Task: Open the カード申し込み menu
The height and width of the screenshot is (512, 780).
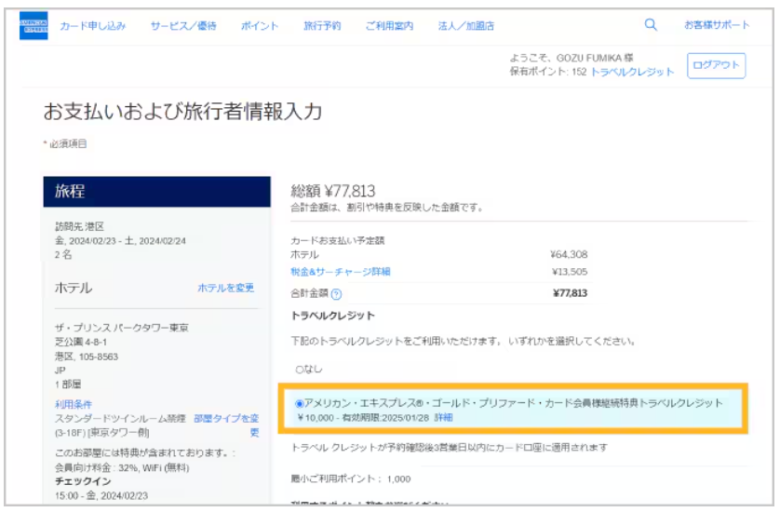Action: (93, 26)
